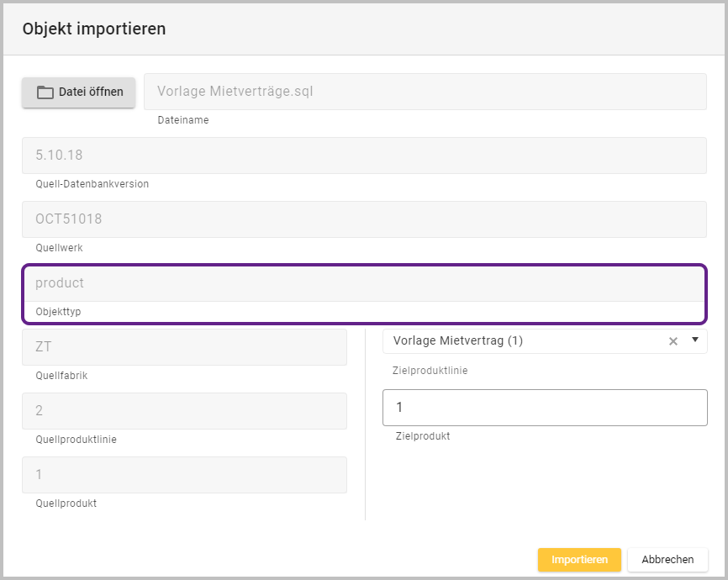Click the Objekttyp field showing product
Viewport: 728px width, 580px height.
363,283
